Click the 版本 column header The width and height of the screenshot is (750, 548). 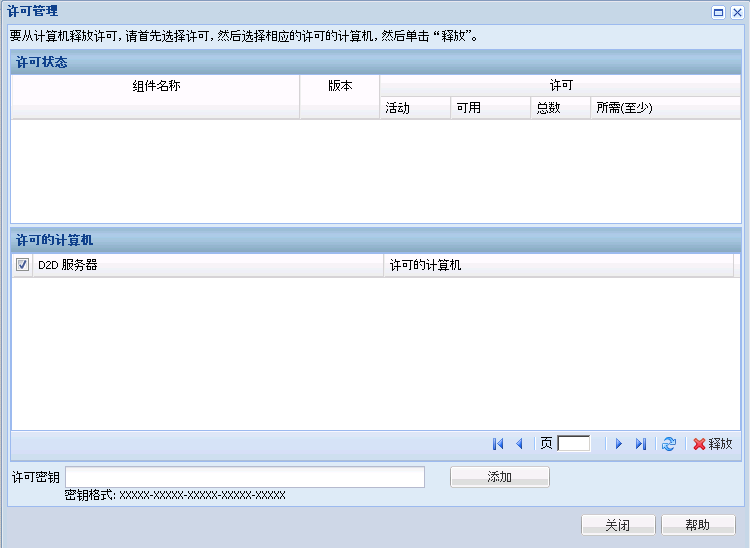340,86
